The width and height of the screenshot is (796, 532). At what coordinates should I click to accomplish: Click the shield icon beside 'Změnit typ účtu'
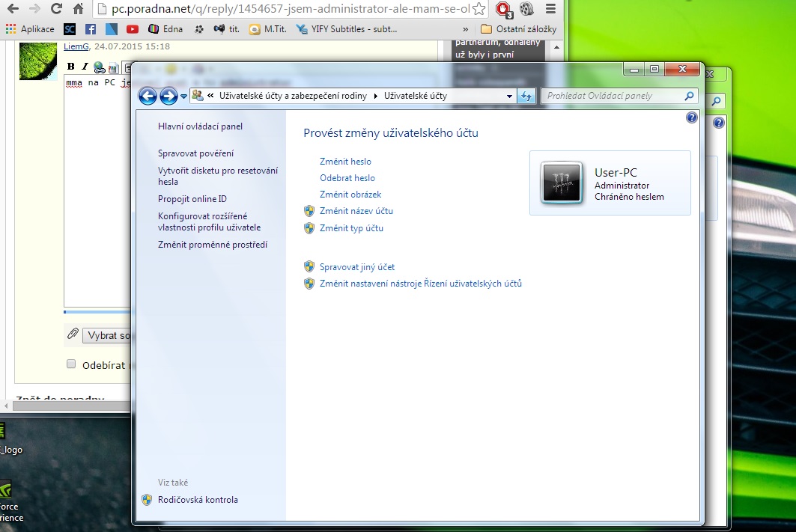point(309,228)
